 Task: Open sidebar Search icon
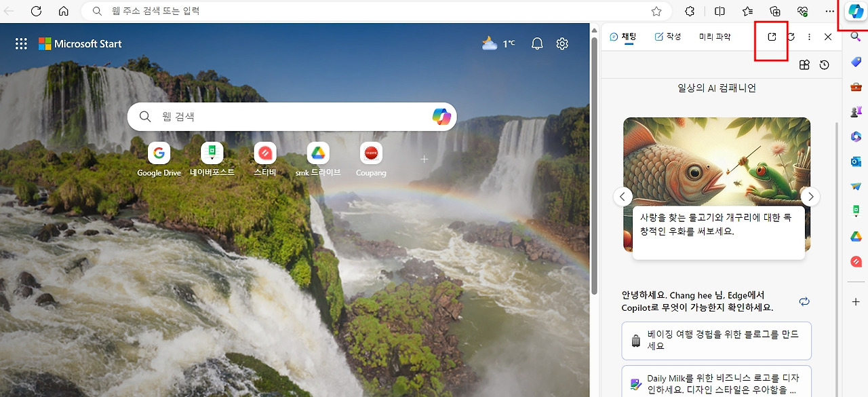point(856,37)
